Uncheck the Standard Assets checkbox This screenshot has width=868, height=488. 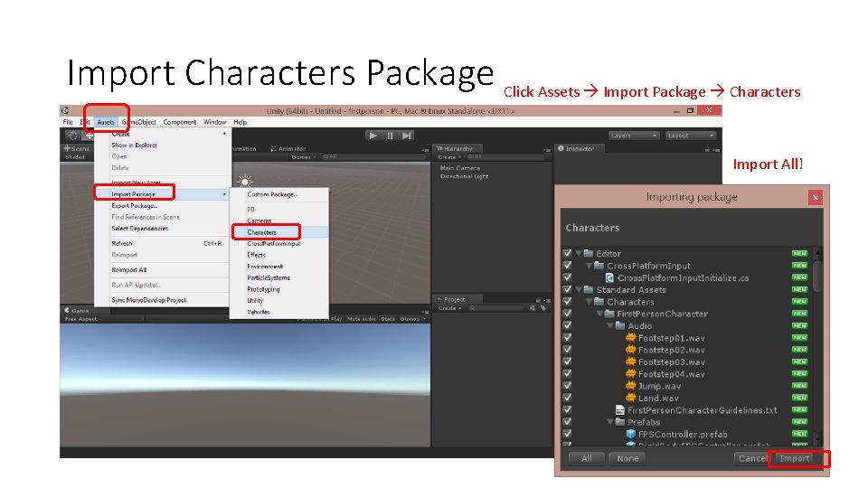568,289
